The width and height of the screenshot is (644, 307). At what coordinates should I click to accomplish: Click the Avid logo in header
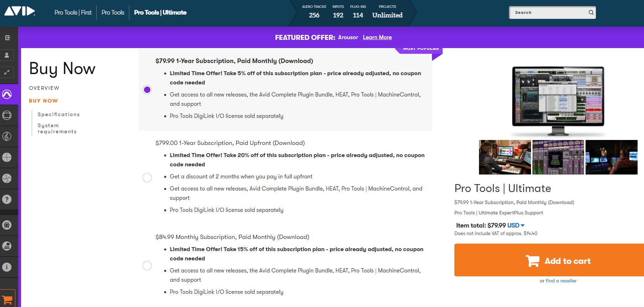pos(20,12)
